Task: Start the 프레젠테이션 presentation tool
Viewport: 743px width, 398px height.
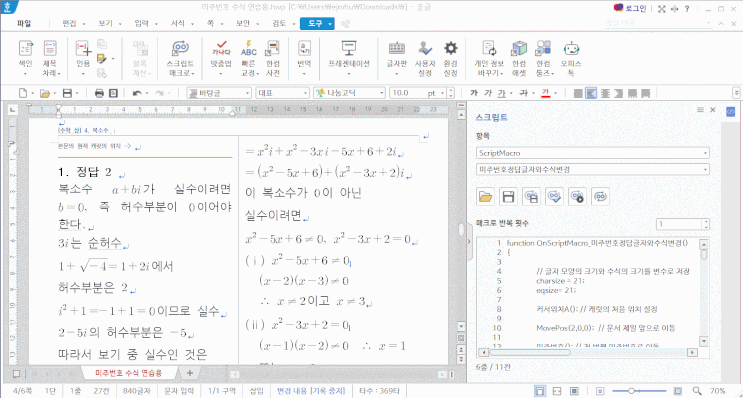Action: click(349, 58)
